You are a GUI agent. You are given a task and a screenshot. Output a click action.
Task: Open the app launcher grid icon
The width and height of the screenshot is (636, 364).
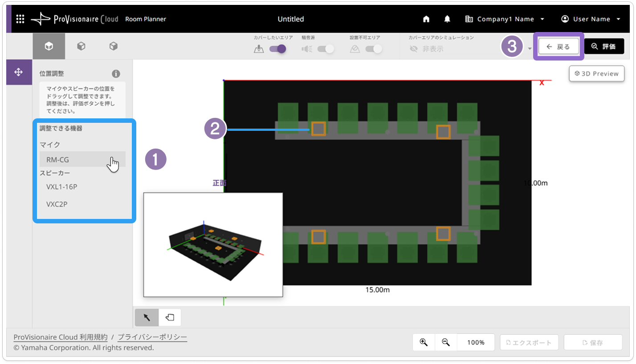(20, 19)
